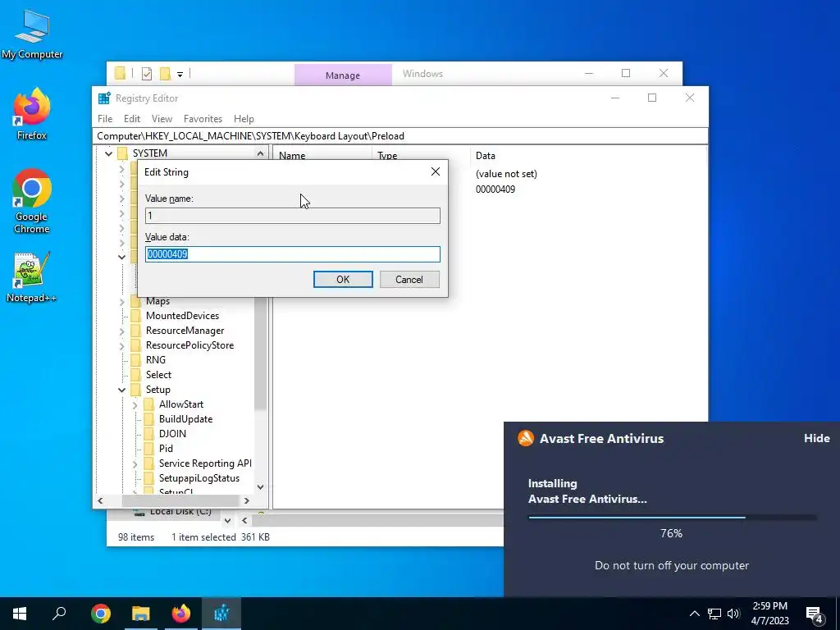Open the Edit menu in Registry Editor
Viewport: 840px width, 630px height.
pyautogui.click(x=132, y=119)
